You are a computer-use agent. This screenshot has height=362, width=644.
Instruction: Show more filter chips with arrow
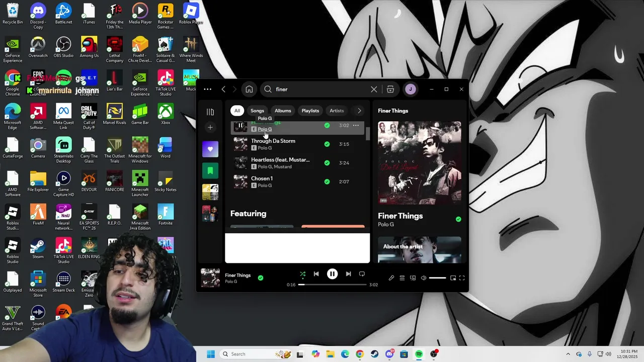click(x=359, y=111)
